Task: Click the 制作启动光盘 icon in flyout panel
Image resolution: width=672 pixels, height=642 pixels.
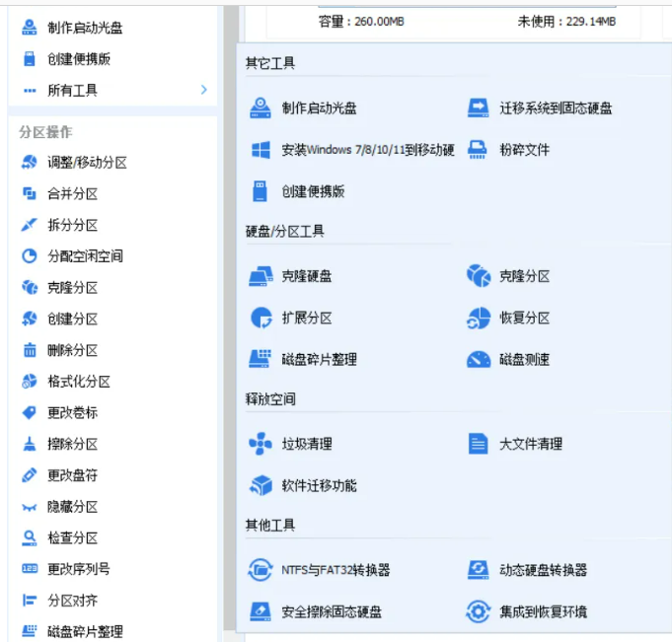Action: [x=261, y=107]
